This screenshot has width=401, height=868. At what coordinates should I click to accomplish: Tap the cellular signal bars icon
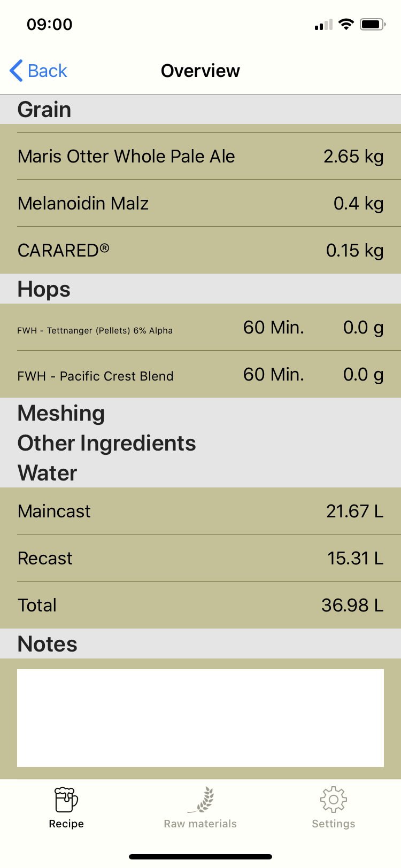tap(323, 25)
